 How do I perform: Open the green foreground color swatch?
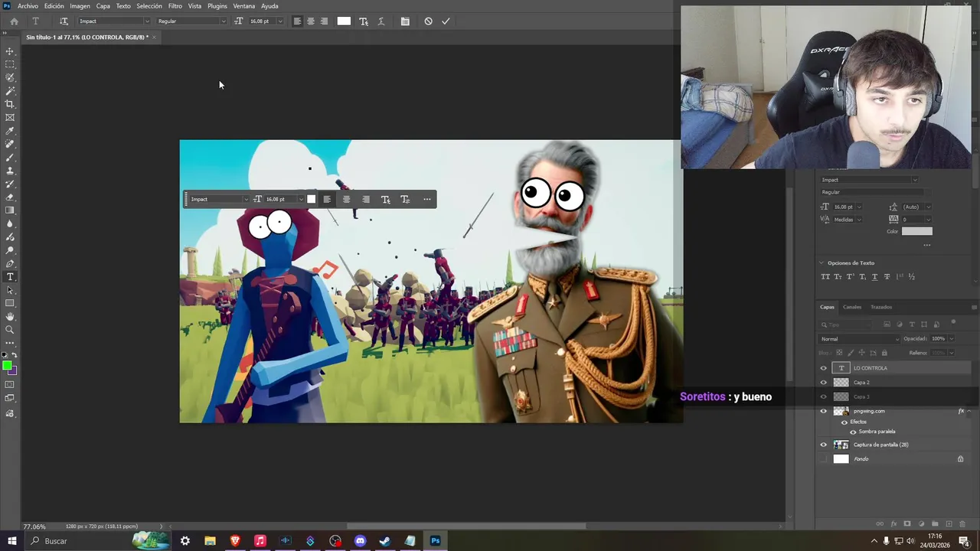(8, 367)
